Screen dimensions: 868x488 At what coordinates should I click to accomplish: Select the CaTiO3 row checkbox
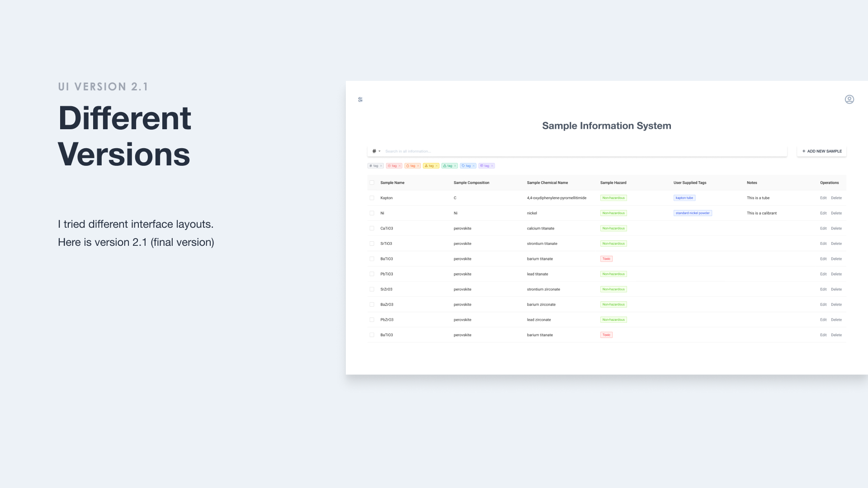372,228
